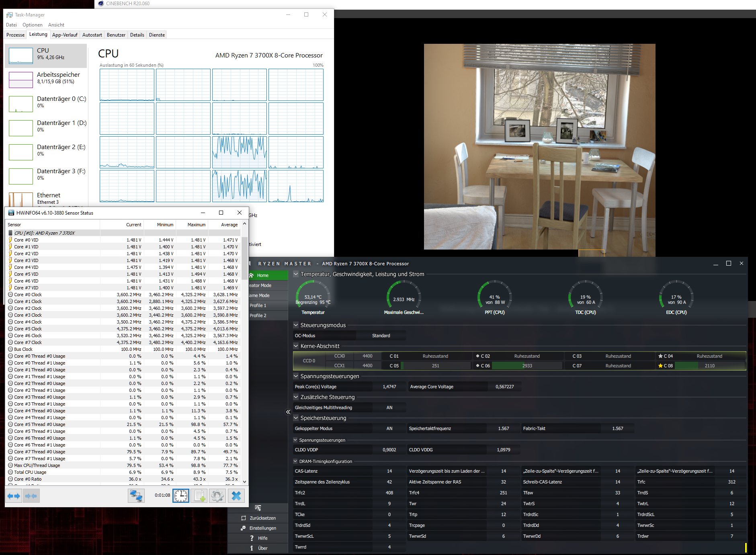Collapse the Steuerungsmodus section

[296, 325]
